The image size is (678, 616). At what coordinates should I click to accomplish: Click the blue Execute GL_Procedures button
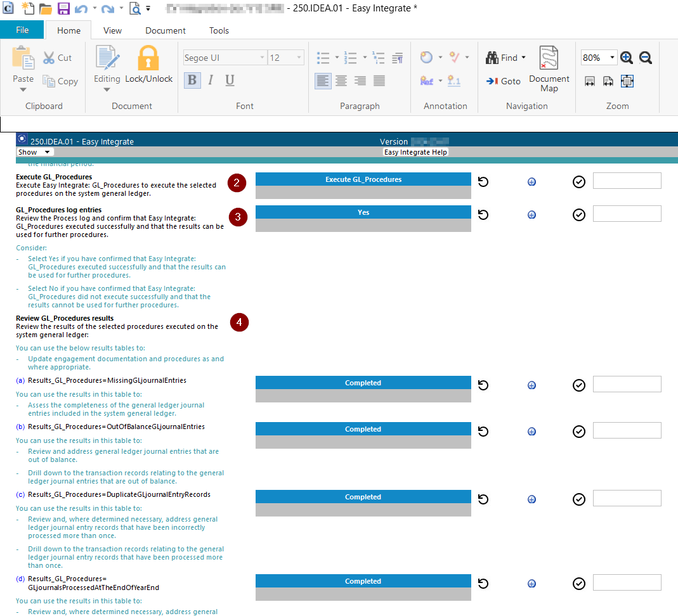point(363,179)
